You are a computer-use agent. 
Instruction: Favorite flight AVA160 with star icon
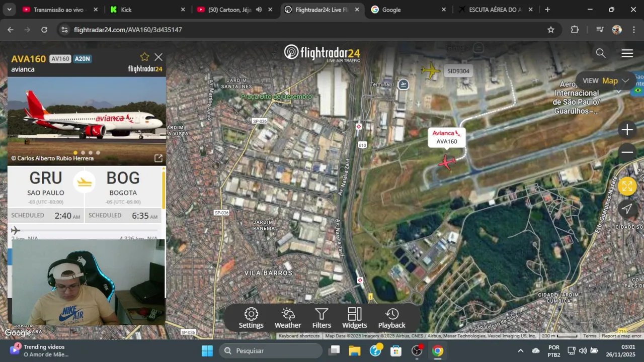pyautogui.click(x=145, y=57)
